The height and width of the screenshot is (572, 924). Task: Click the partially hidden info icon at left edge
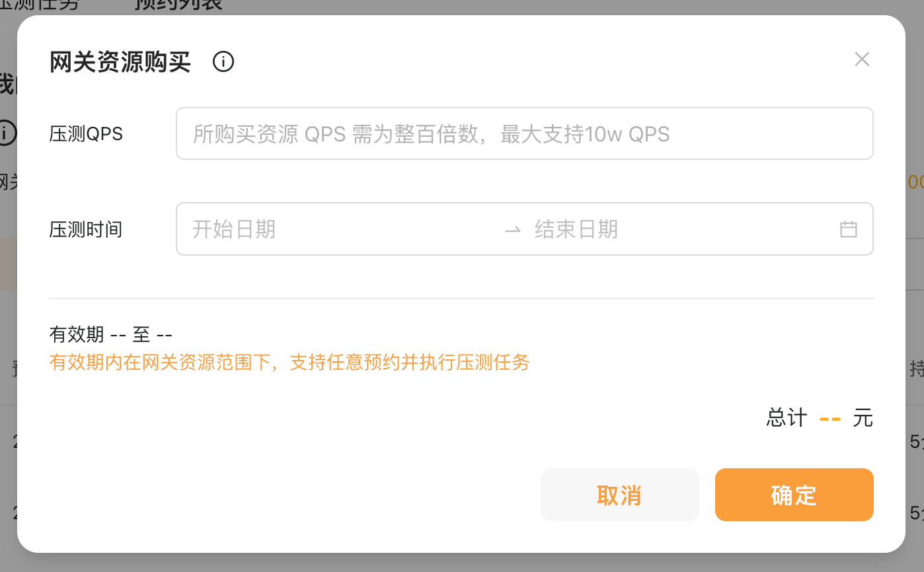click(7, 133)
